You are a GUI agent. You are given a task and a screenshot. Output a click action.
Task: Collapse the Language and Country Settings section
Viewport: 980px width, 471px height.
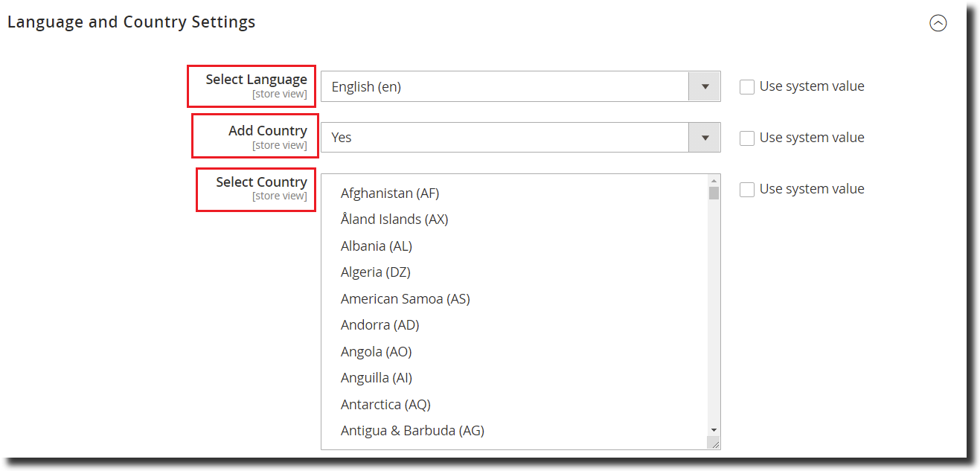[938, 23]
